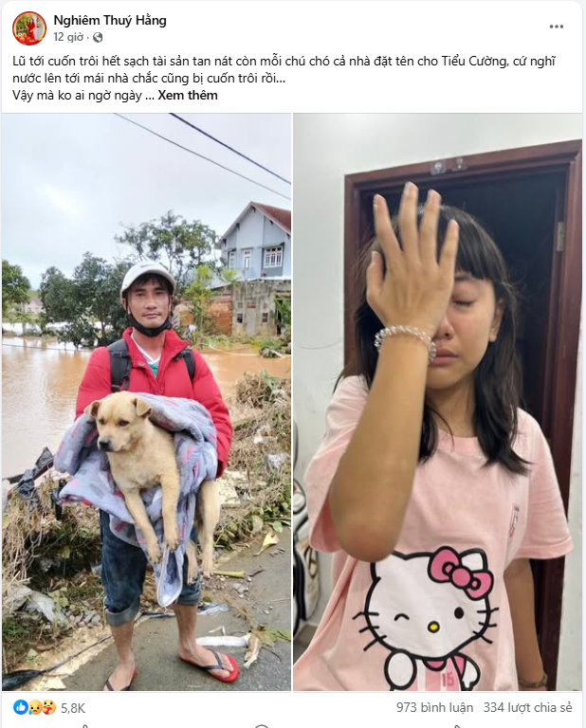Click the '12 giờ' post timestamp
Screen dimensions: 586x728
tap(68, 37)
